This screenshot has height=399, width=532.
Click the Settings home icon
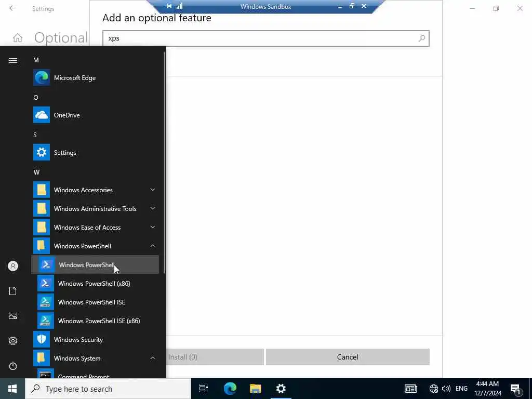point(18,37)
